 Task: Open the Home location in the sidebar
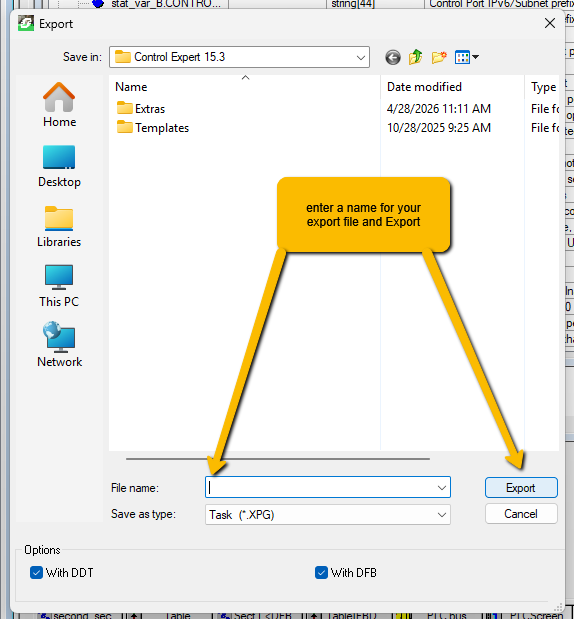(59, 105)
